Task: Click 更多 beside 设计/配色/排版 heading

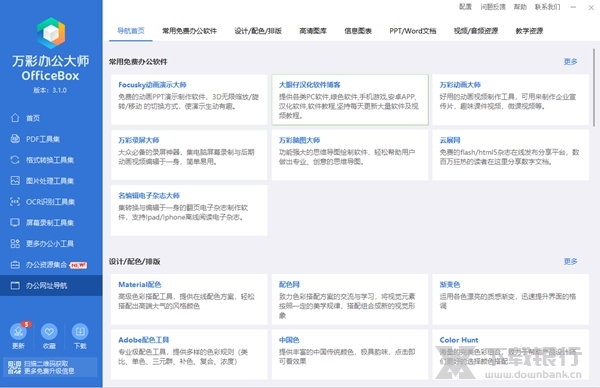Action: tap(571, 261)
